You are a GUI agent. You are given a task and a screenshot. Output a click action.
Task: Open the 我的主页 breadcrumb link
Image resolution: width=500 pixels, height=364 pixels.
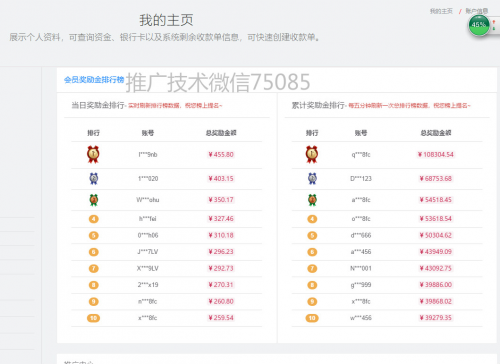441,11
